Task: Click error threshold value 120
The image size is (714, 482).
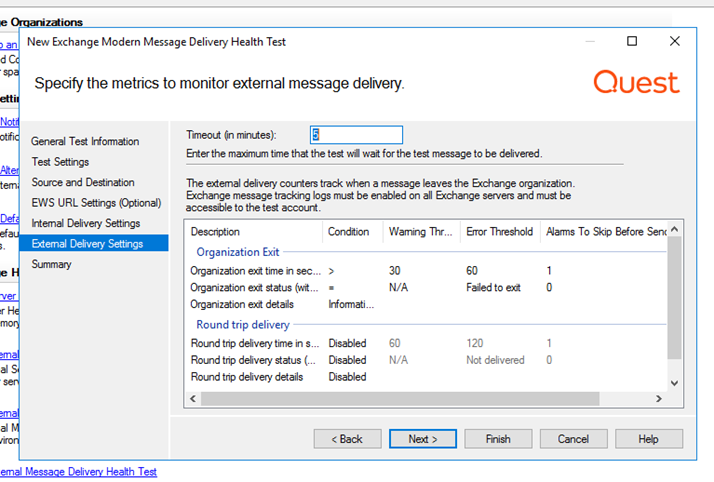Action: 474,343
